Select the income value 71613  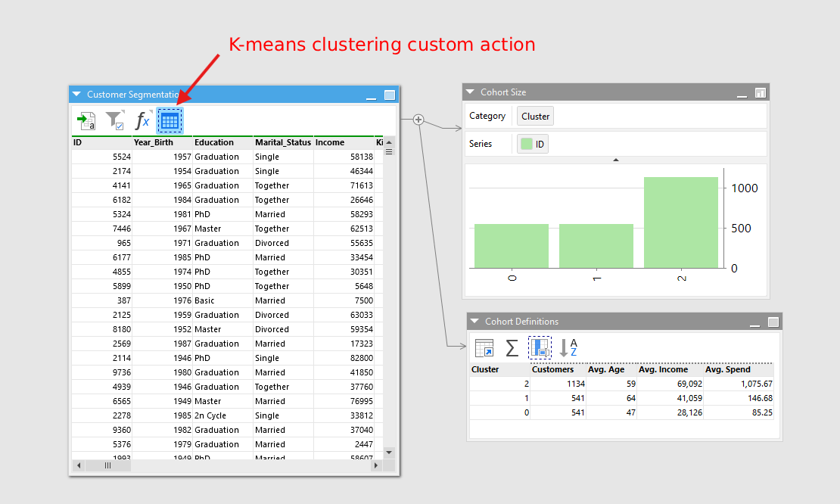344,186
